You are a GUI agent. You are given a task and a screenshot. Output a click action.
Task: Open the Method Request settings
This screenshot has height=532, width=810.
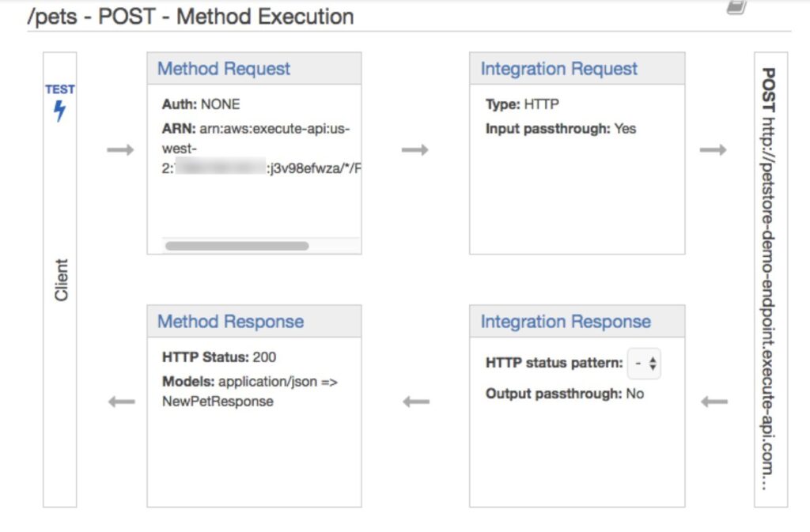pyautogui.click(x=224, y=69)
